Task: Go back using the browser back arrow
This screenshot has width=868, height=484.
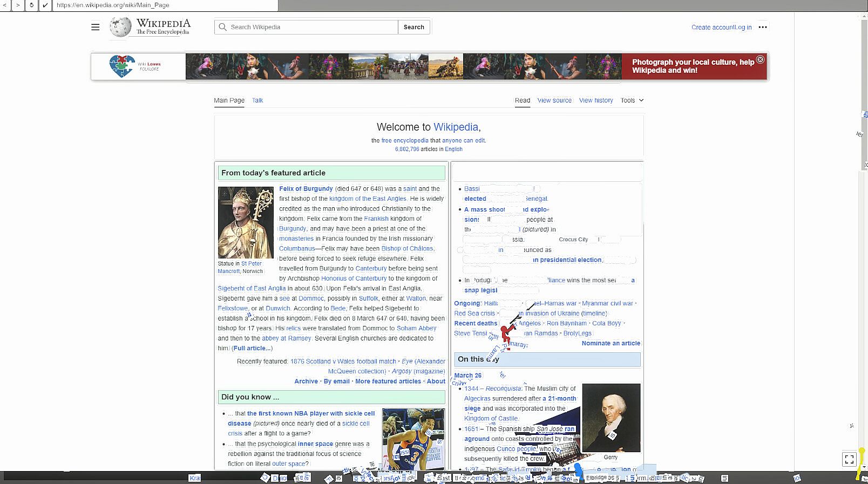Action: pyautogui.click(x=5, y=5)
